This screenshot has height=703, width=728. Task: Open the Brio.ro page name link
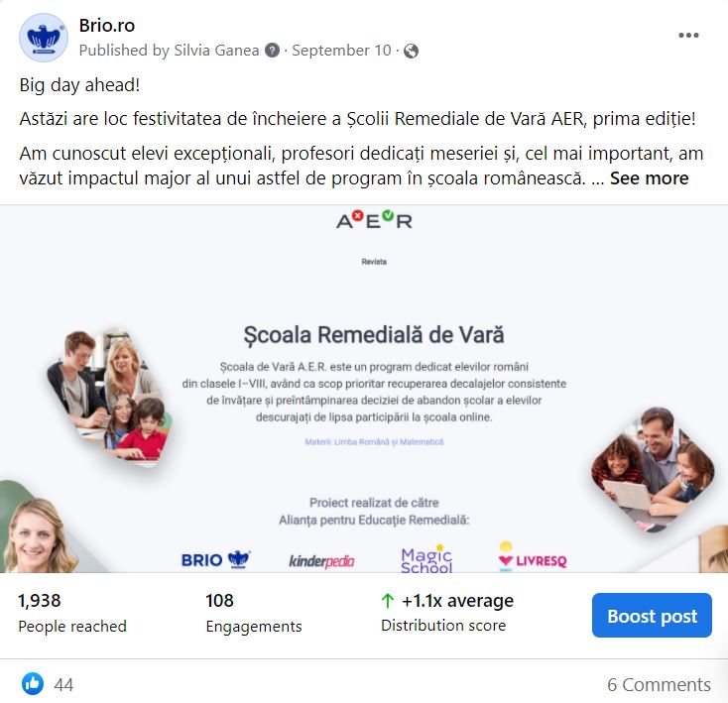point(107,26)
